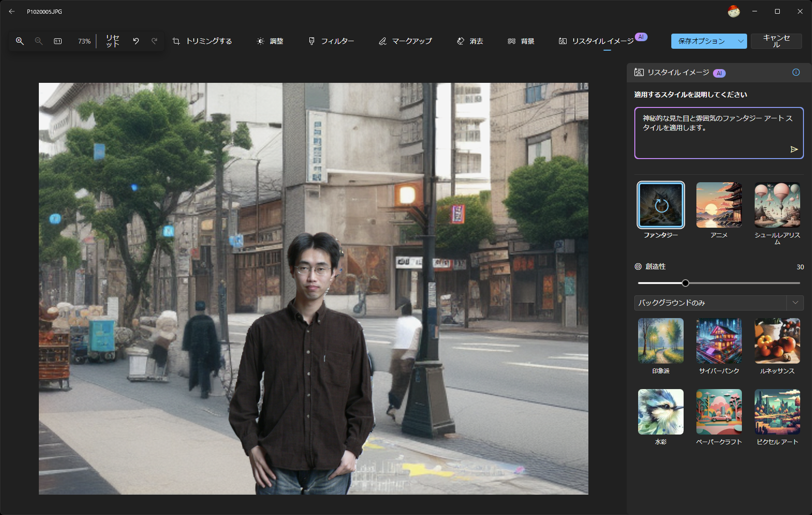Apply the シュールレアリスム surrealism style
This screenshot has height=515, width=812.
click(777, 205)
